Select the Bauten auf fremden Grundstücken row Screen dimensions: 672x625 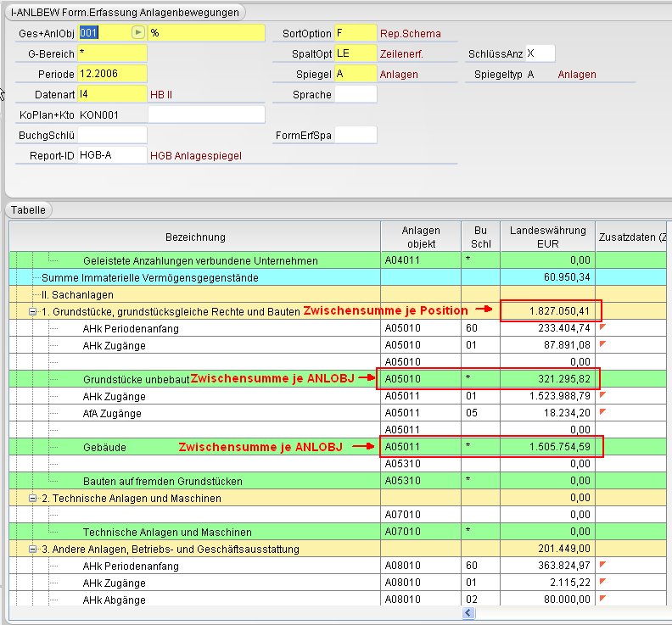[338, 481]
